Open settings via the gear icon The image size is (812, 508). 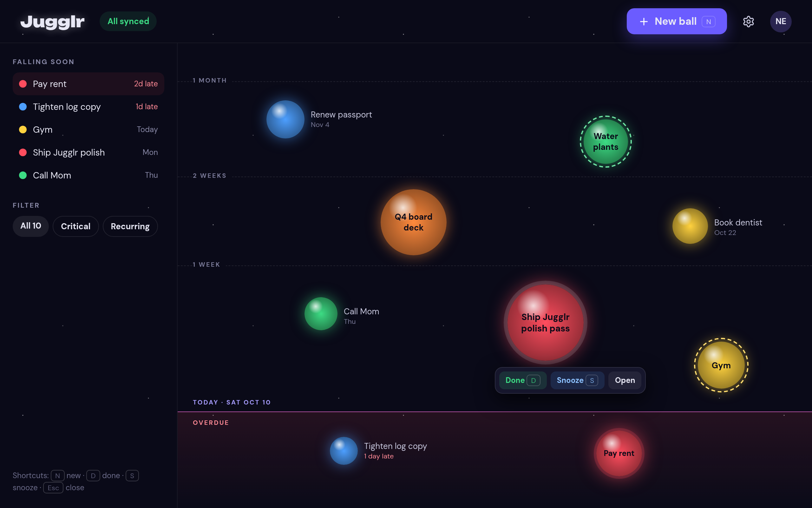point(748,22)
